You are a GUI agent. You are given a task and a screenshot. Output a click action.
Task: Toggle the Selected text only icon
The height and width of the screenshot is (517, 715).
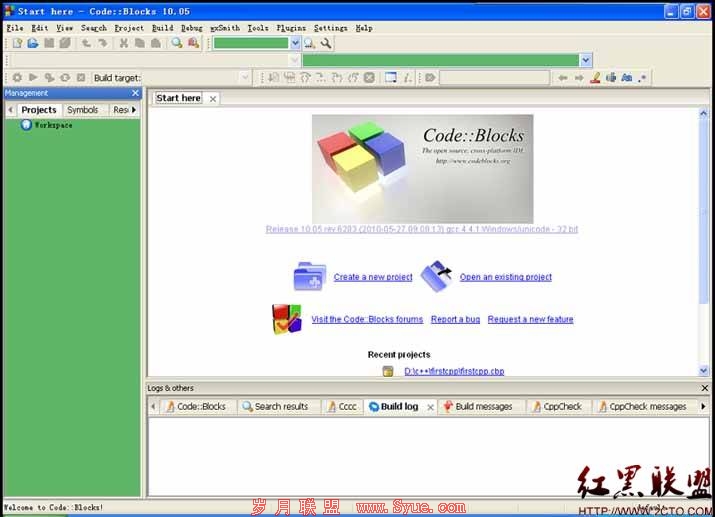click(611, 78)
